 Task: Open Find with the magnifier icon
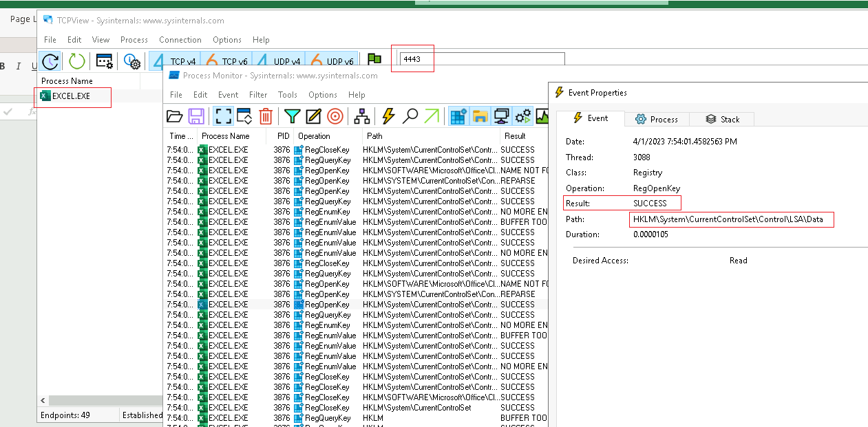(x=410, y=116)
